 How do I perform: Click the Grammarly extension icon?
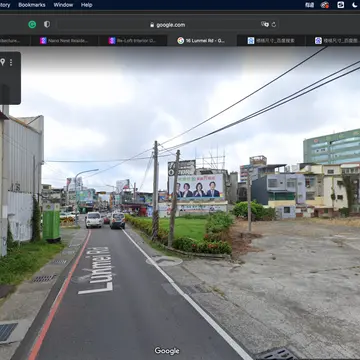[x=32, y=24]
